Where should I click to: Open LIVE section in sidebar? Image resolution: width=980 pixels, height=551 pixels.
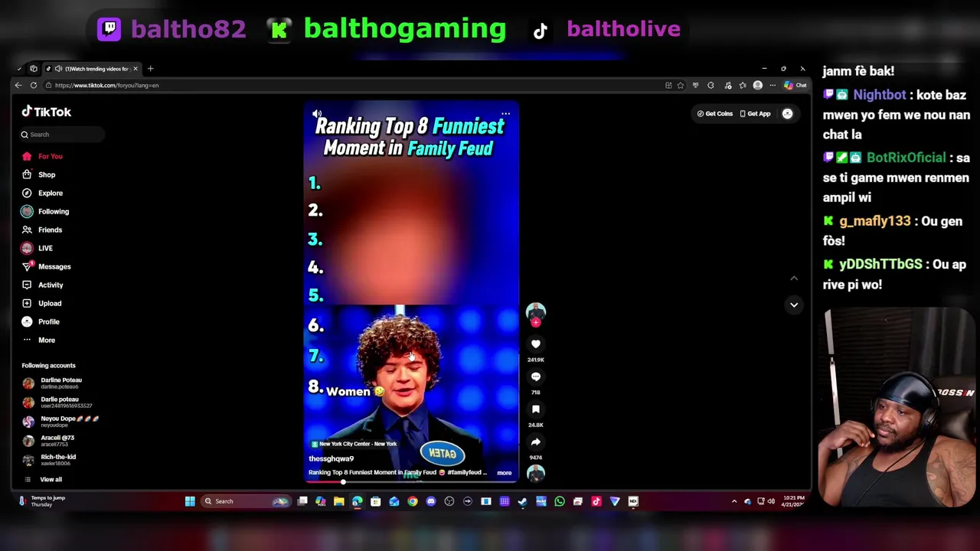click(x=38, y=248)
